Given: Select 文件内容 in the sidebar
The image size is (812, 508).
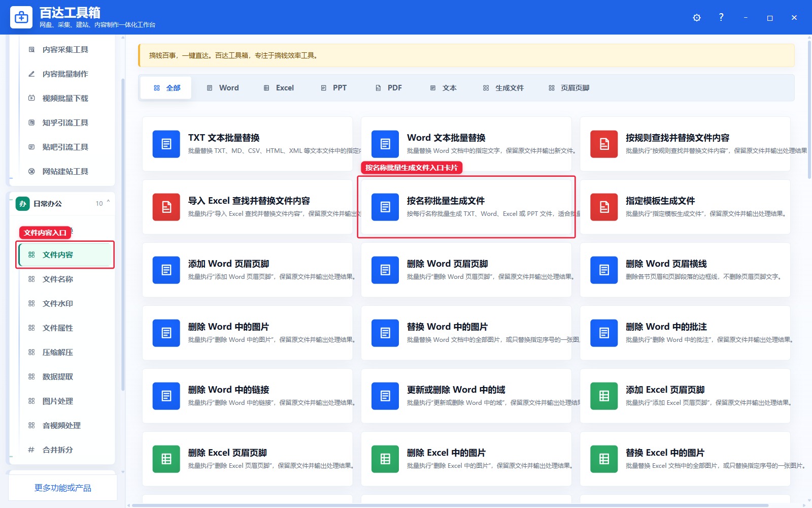Looking at the screenshot, I should [x=65, y=255].
